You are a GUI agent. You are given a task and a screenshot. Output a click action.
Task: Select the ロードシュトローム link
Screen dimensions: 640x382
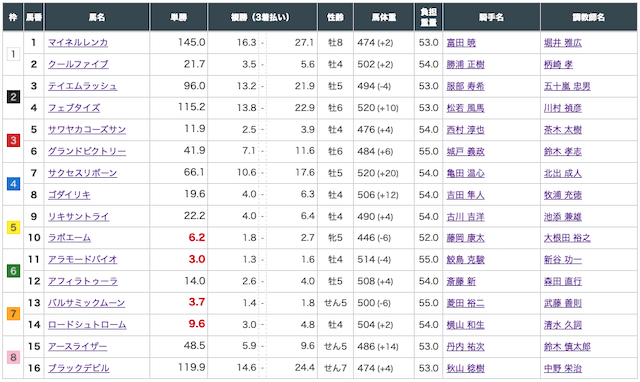click(87, 325)
